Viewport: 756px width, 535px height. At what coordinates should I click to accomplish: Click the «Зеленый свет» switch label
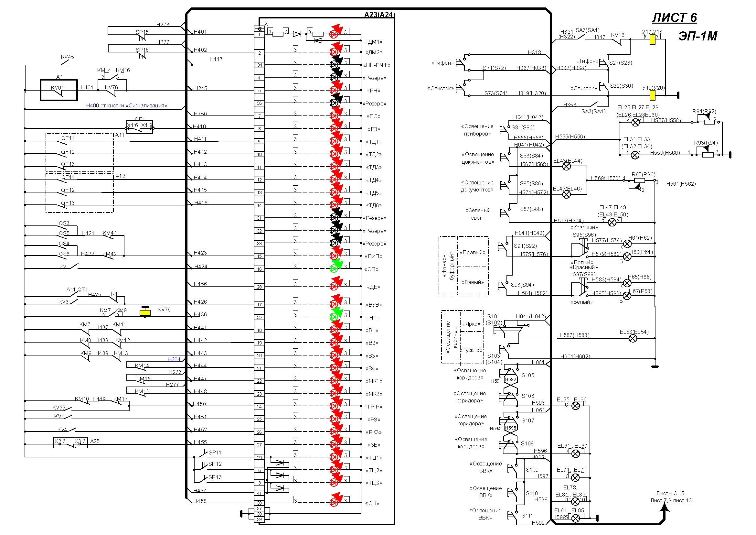tap(478, 214)
